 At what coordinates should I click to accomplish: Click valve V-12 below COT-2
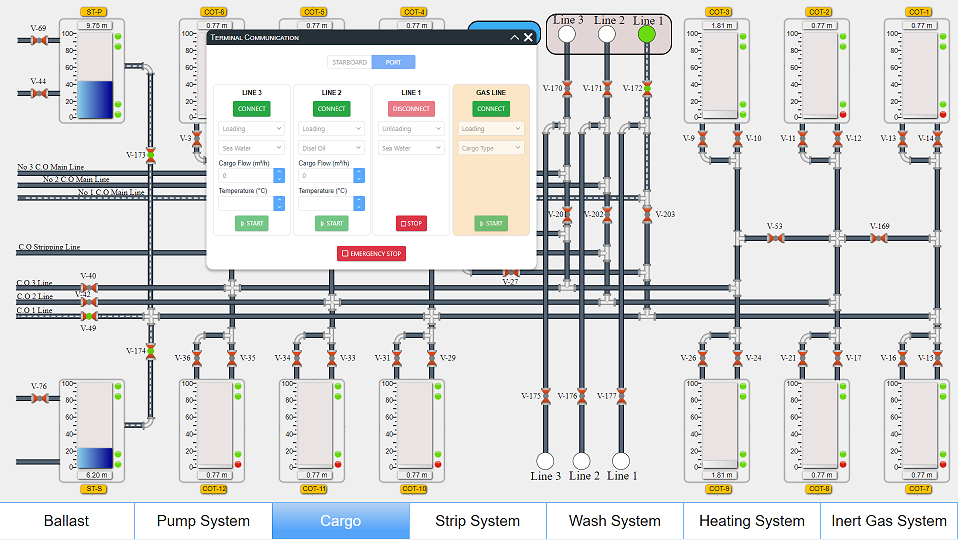tap(838, 139)
